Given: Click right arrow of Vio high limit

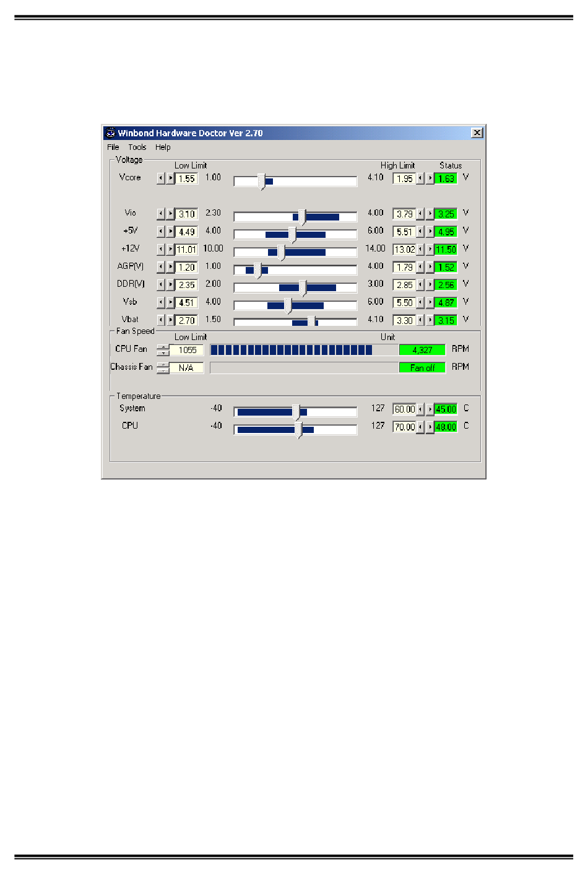Looking at the screenshot, I should (430, 214).
